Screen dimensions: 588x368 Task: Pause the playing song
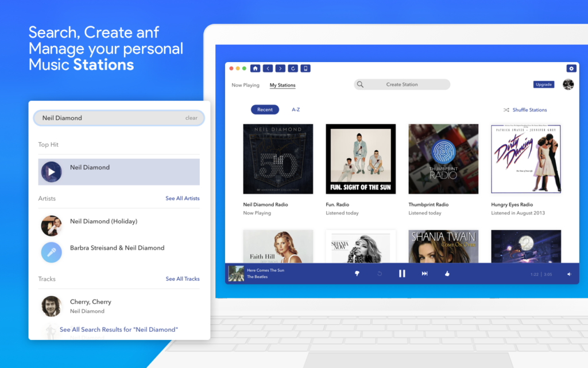[x=402, y=273]
